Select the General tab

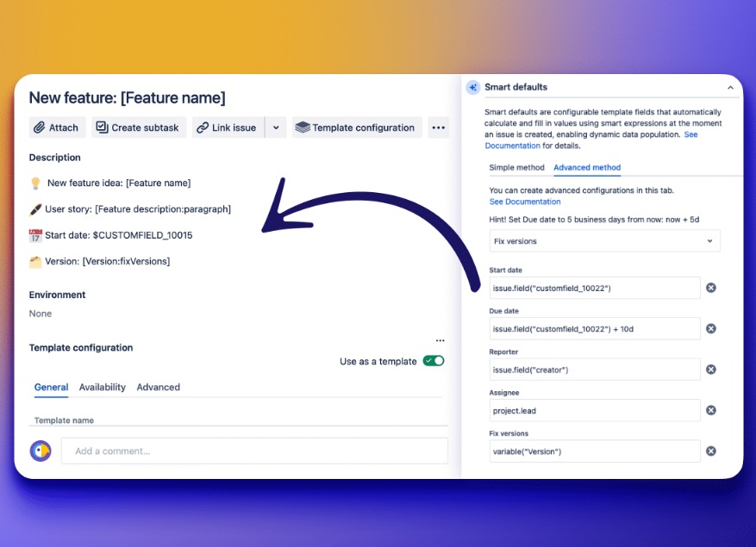(x=51, y=387)
